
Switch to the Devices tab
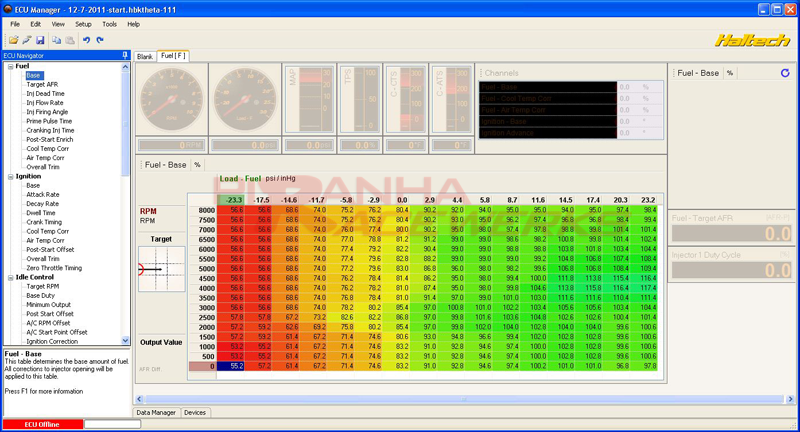(x=195, y=412)
